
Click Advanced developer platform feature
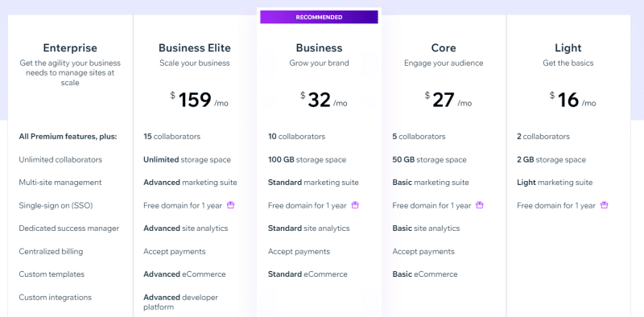click(x=180, y=302)
